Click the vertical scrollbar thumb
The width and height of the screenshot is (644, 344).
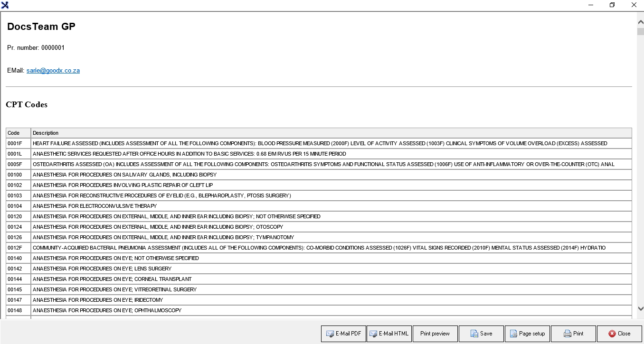point(640,31)
